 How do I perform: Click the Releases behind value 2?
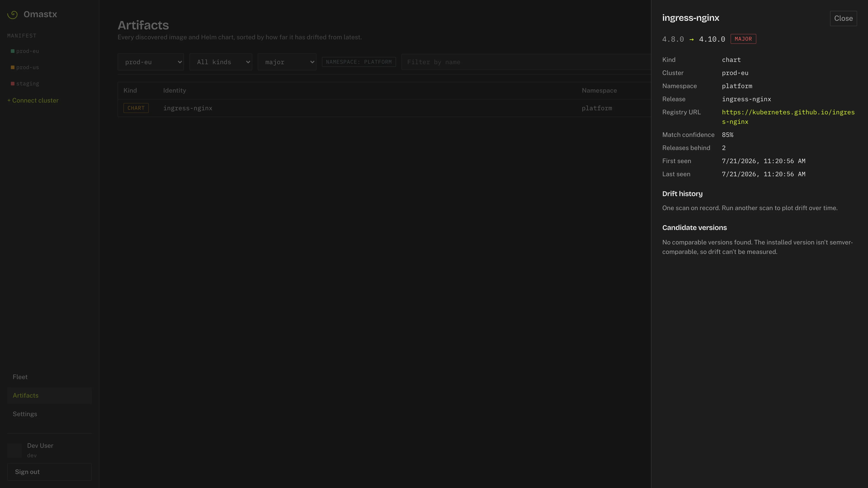click(724, 148)
